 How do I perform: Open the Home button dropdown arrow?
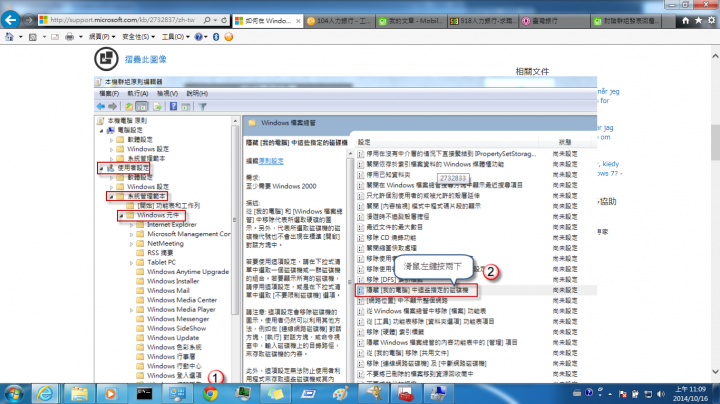(x=21, y=37)
